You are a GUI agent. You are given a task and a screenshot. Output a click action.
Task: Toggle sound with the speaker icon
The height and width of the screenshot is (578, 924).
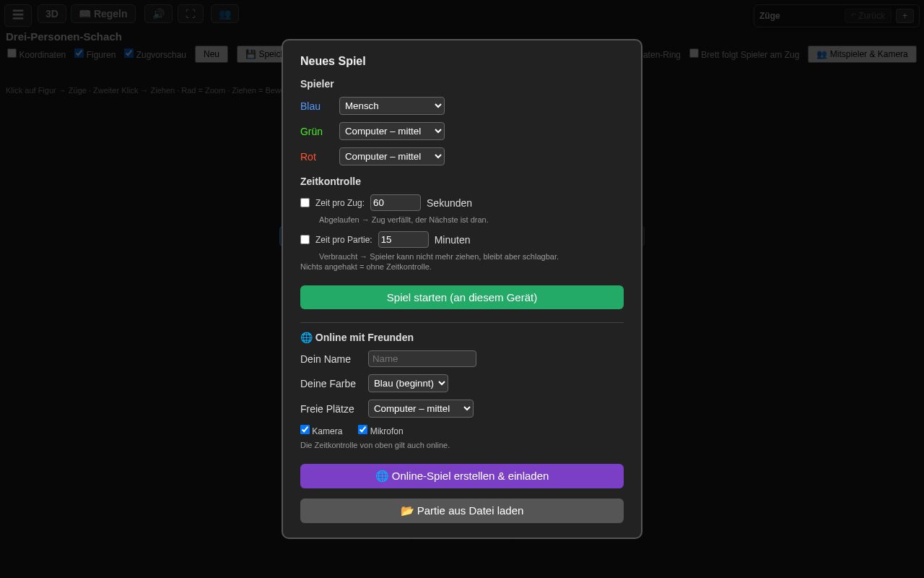pos(158,14)
